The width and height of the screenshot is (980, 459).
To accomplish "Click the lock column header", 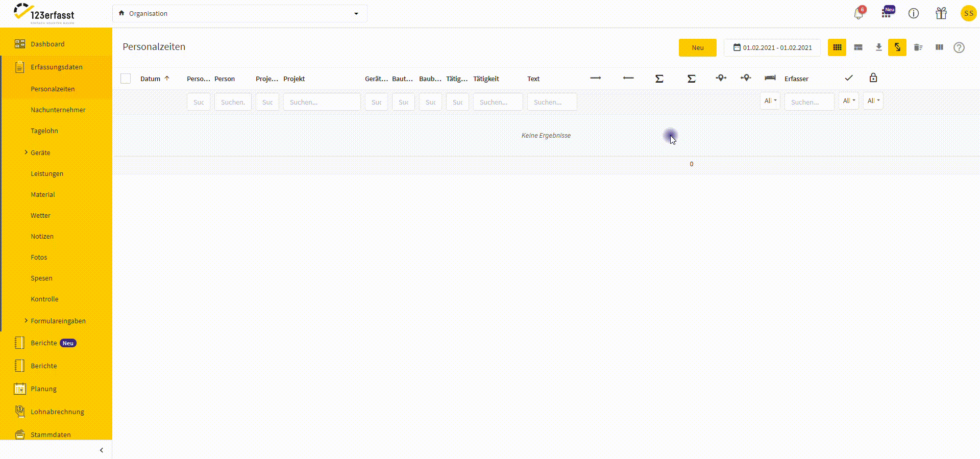I will (873, 78).
